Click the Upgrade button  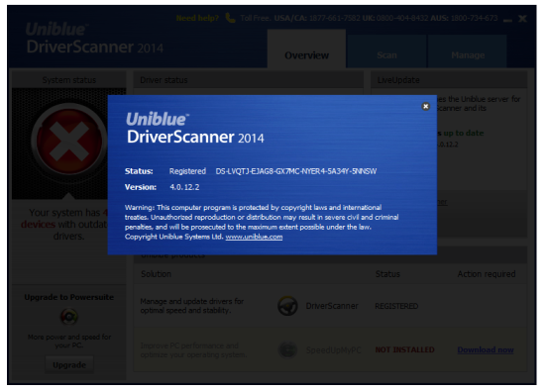pos(69,365)
